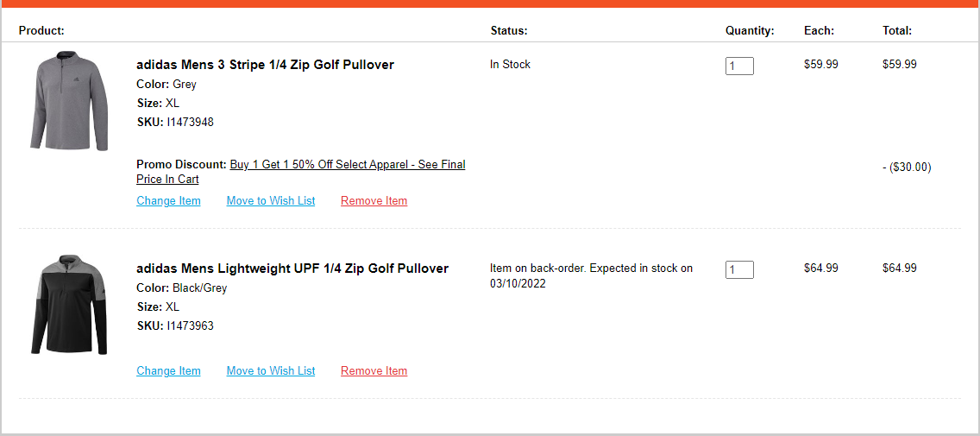
Task: Remove the grey 3 Stripe pullover from cart
Action: click(x=374, y=201)
